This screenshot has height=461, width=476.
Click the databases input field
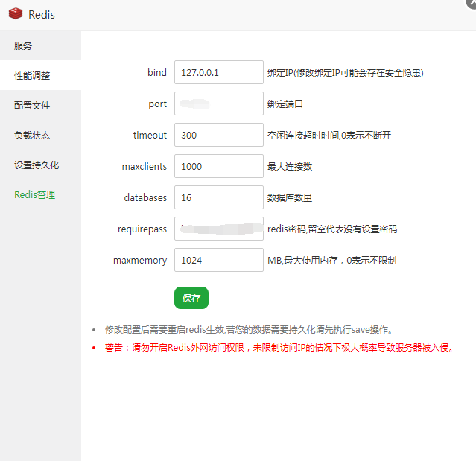coord(218,197)
